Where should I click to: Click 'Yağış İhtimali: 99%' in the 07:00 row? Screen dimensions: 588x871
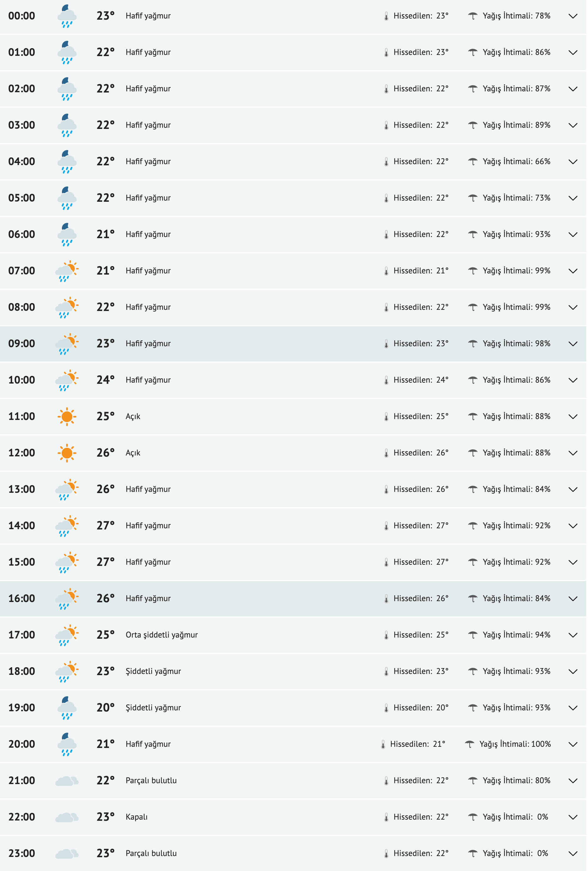click(x=516, y=270)
